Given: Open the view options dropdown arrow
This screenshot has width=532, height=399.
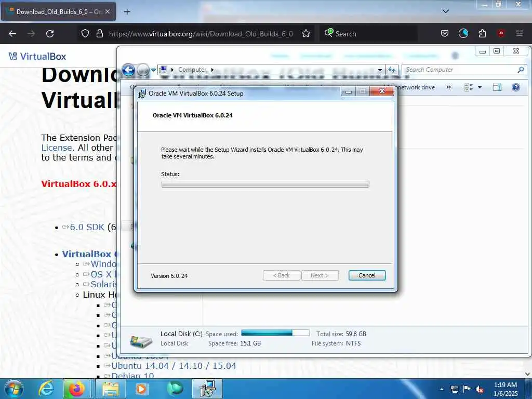Looking at the screenshot, I should pyautogui.click(x=480, y=87).
